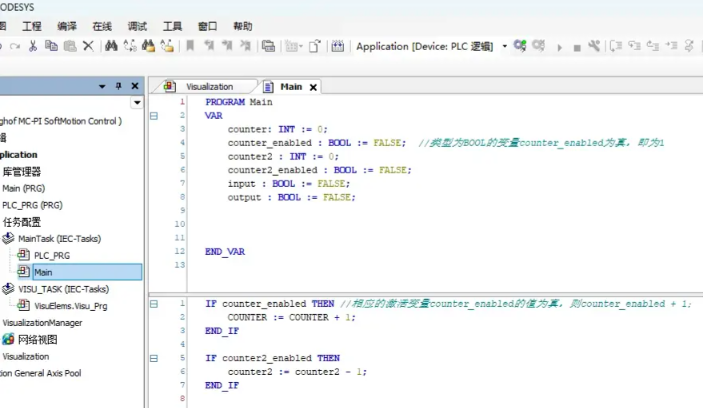Collapse the IF counter2_enabled code block
Viewport: 703px width, 408px height.
(154, 358)
